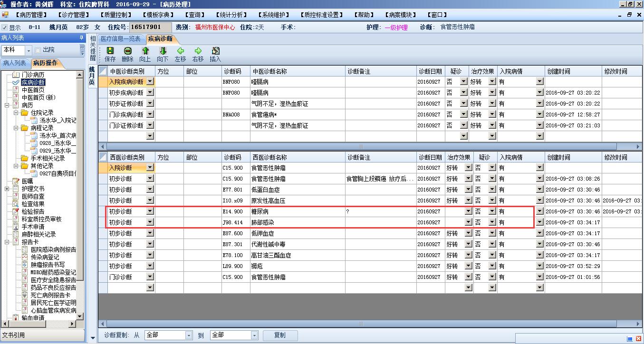Open 中医首页 document node
The width and height of the screenshot is (644, 344).
33,90
